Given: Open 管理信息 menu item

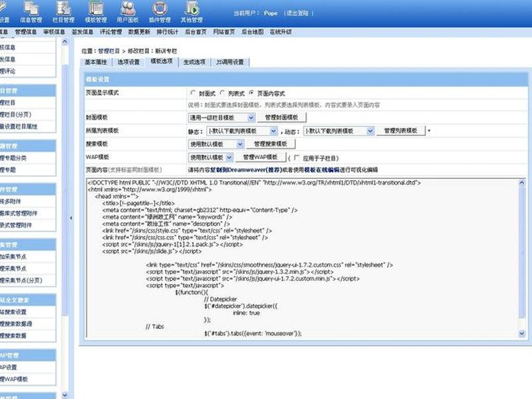Looking at the screenshot, I should pyautogui.click(x=26, y=32).
